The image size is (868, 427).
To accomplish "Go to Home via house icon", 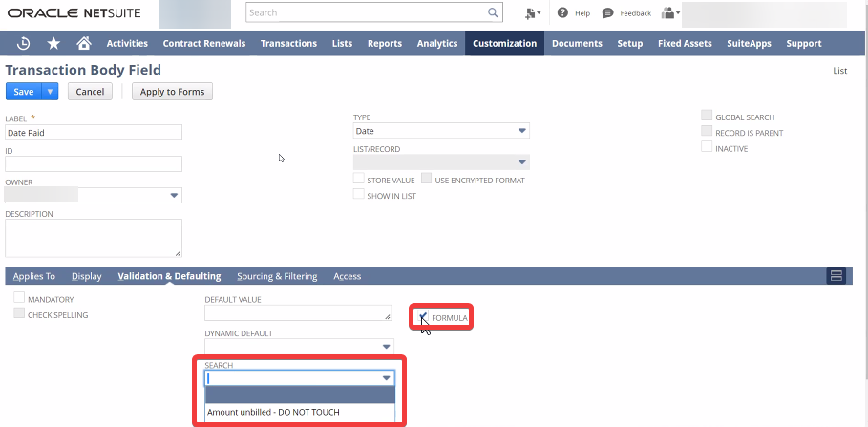I will coord(84,43).
